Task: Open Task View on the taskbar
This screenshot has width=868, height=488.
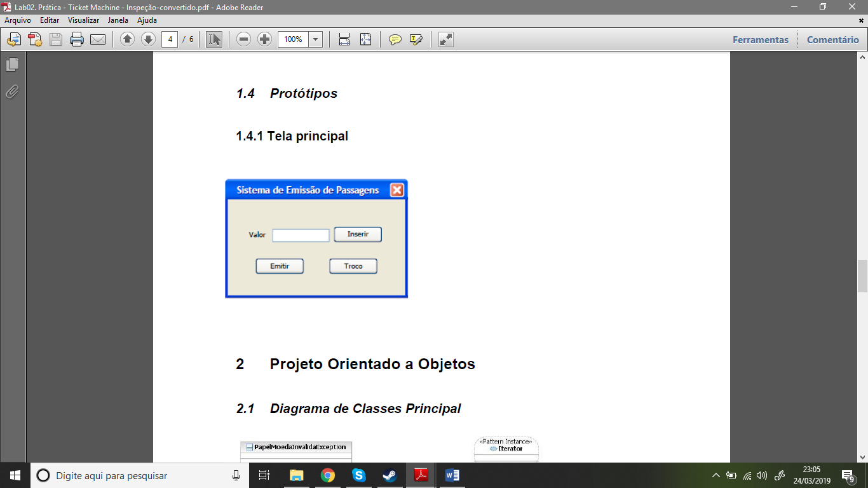Action: [x=264, y=475]
